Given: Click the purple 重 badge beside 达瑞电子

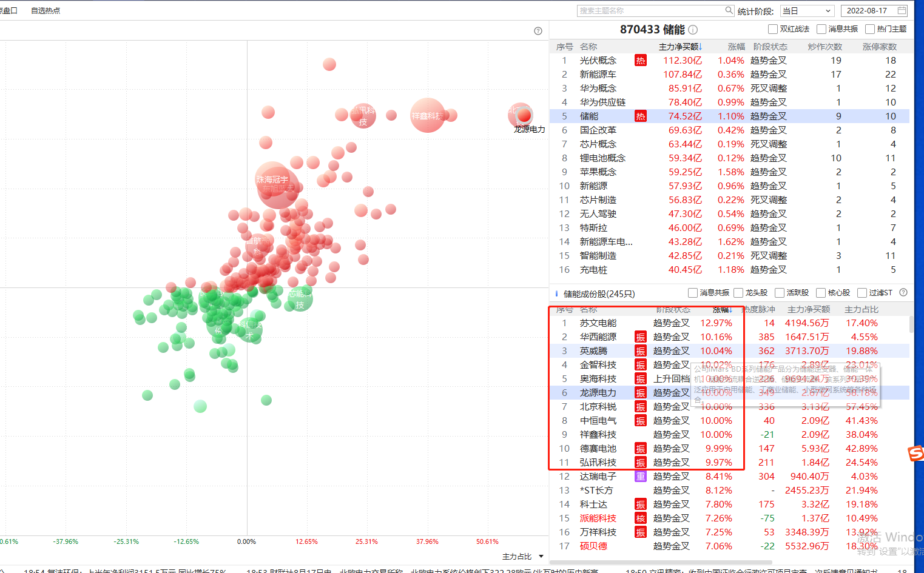Looking at the screenshot, I should point(640,477).
